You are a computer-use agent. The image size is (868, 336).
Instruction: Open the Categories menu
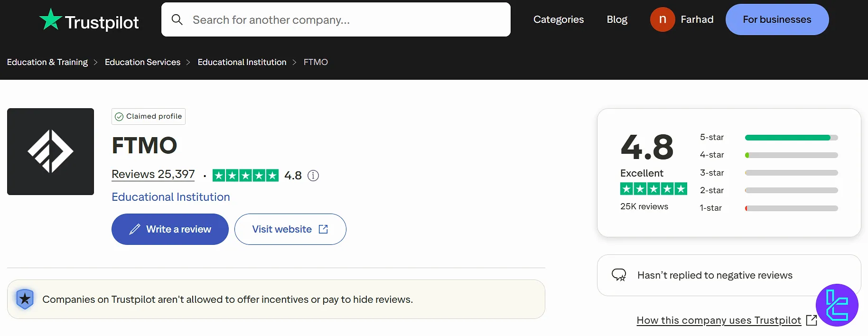point(559,19)
